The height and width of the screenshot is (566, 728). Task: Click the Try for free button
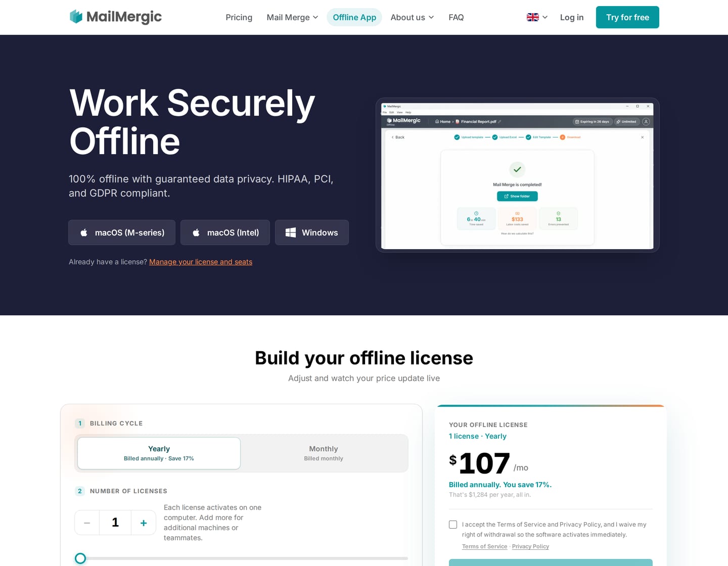tap(627, 17)
